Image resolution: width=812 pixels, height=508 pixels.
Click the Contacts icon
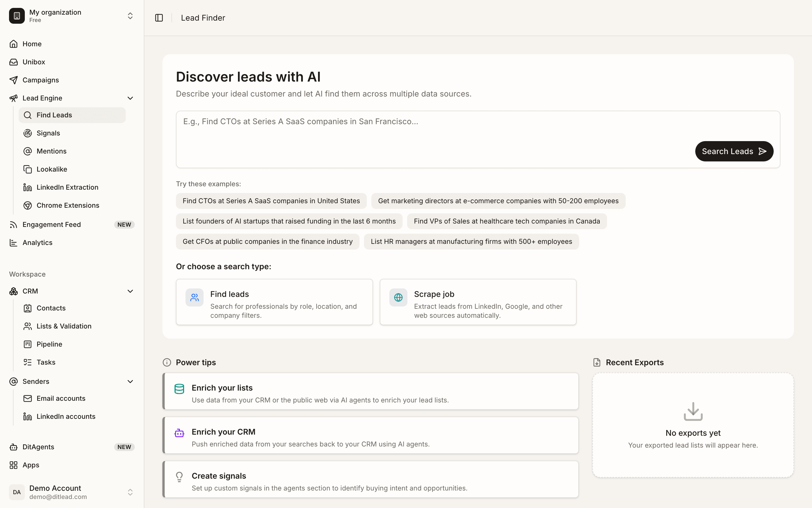click(x=28, y=308)
